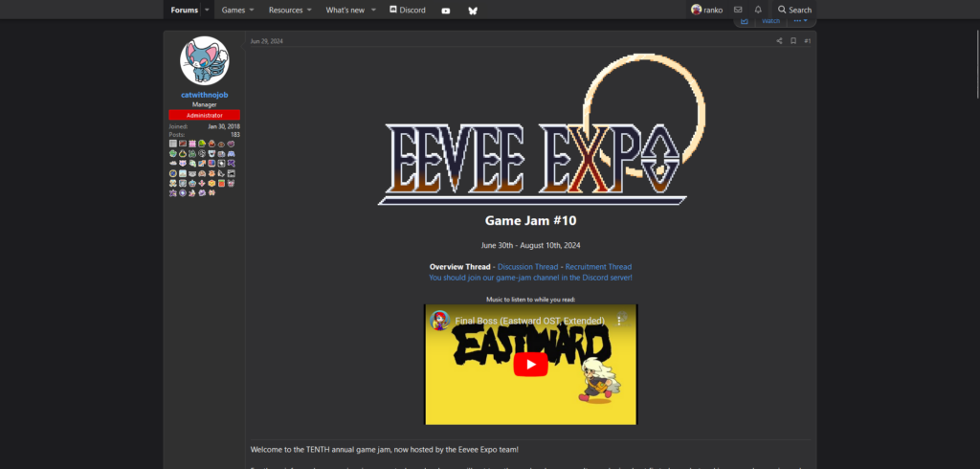Open the alerts bell icon

(758, 10)
